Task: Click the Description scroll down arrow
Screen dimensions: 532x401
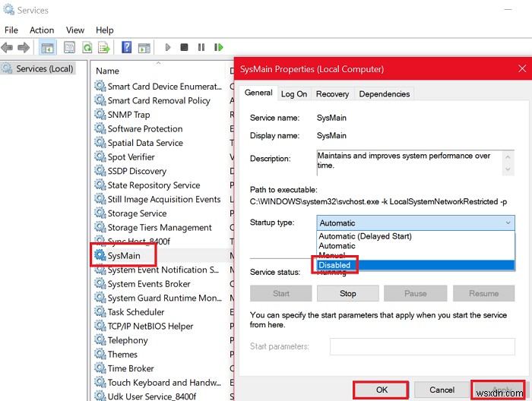Action: (x=508, y=169)
